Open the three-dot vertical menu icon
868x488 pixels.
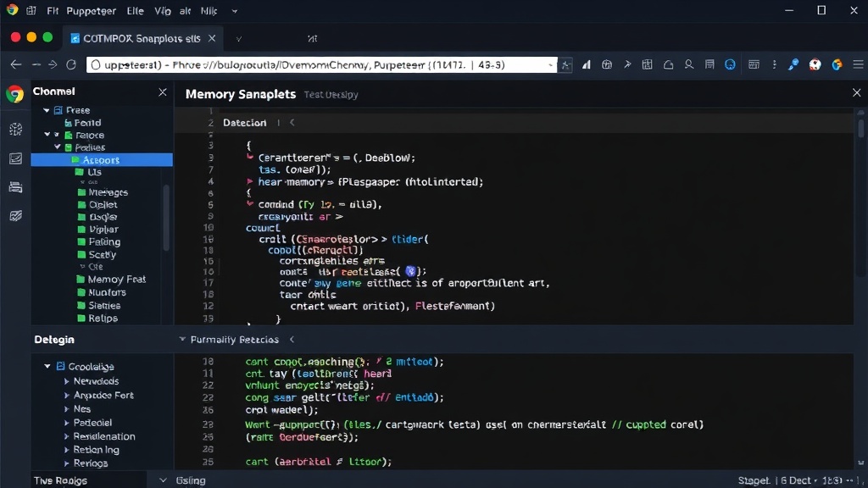[x=774, y=64]
